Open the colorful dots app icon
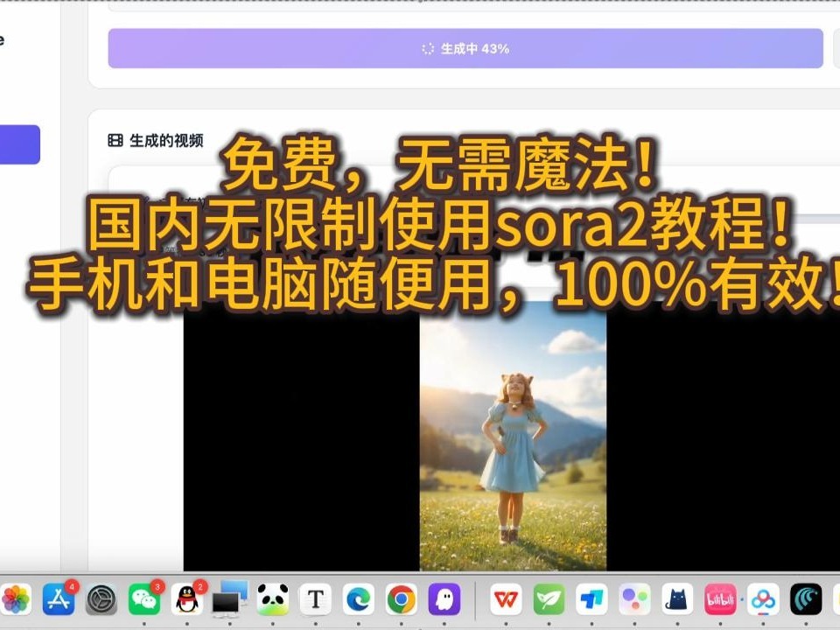 [x=634, y=599]
